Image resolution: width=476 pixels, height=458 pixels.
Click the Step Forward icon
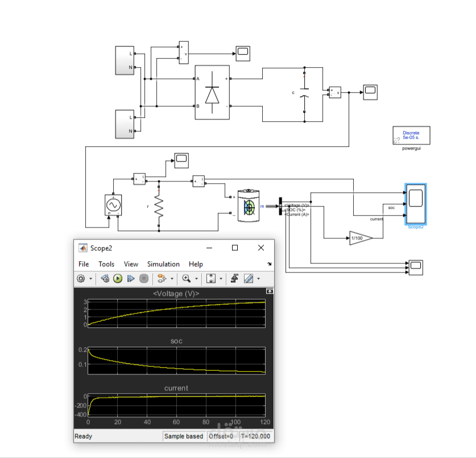click(131, 279)
